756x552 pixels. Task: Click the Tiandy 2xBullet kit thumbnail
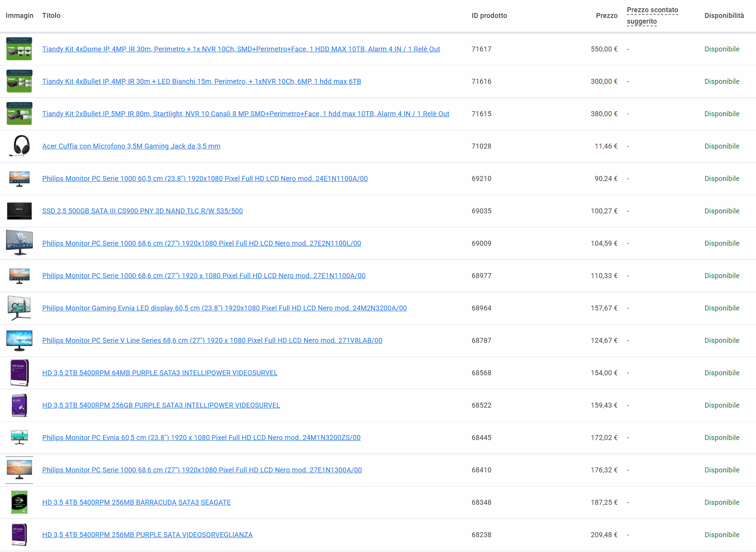click(x=19, y=113)
